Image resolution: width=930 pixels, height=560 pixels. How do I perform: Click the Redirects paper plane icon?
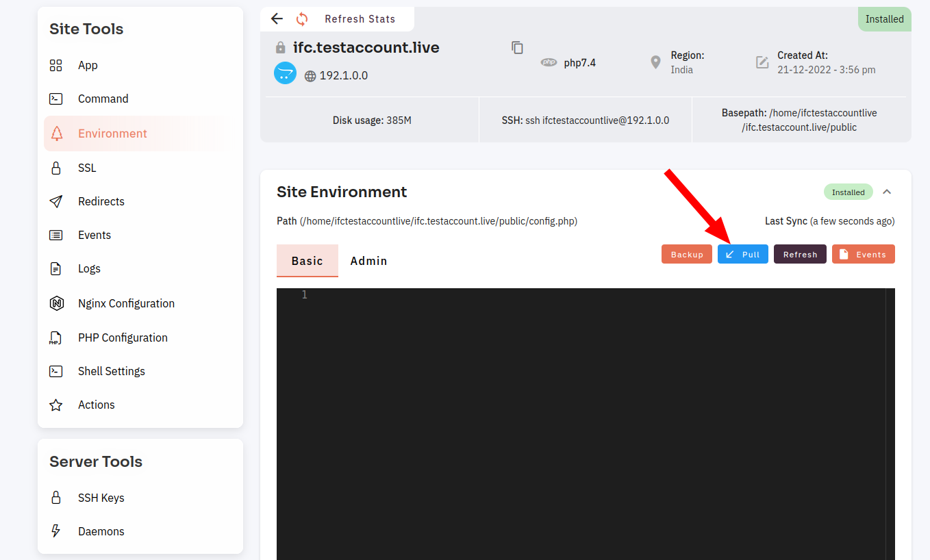click(x=56, y=201)
